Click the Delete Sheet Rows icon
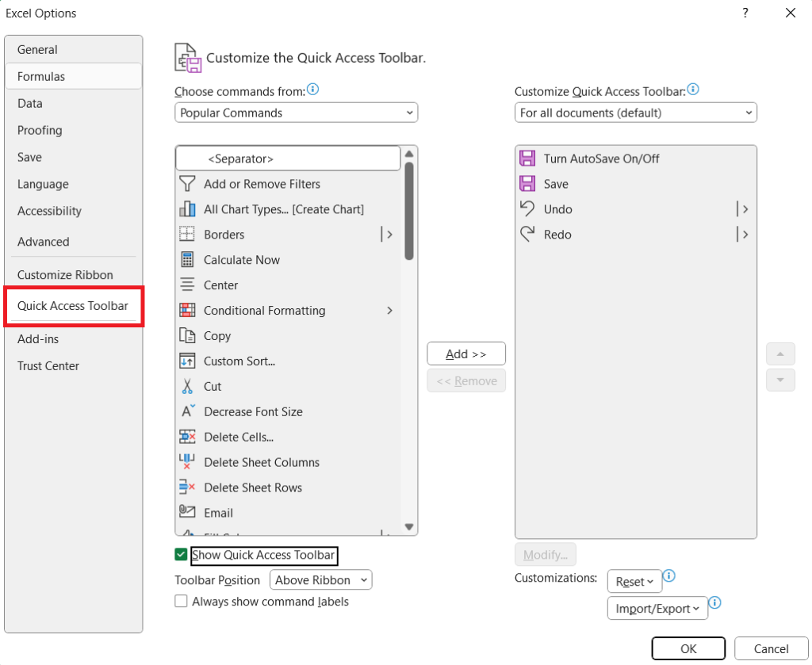Viewport: 812px width, 665px height. pyautogui.click(x=188, y=487)
